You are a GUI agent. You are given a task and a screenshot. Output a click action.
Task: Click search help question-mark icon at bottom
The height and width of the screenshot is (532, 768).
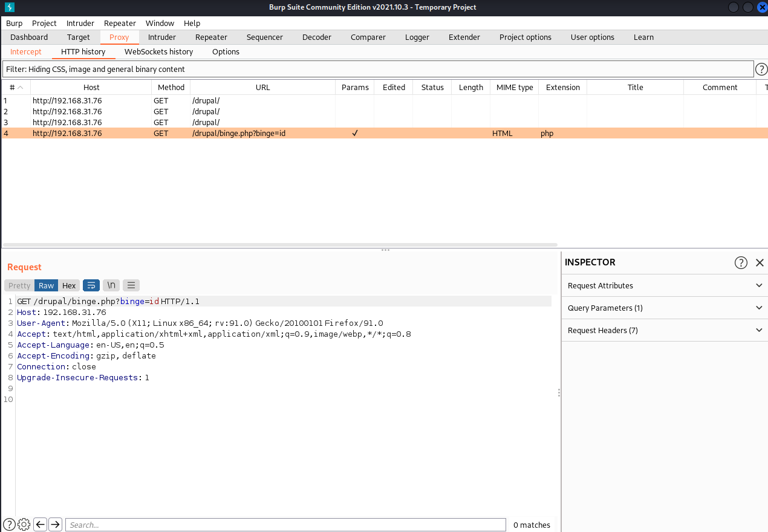pos(9,524)
